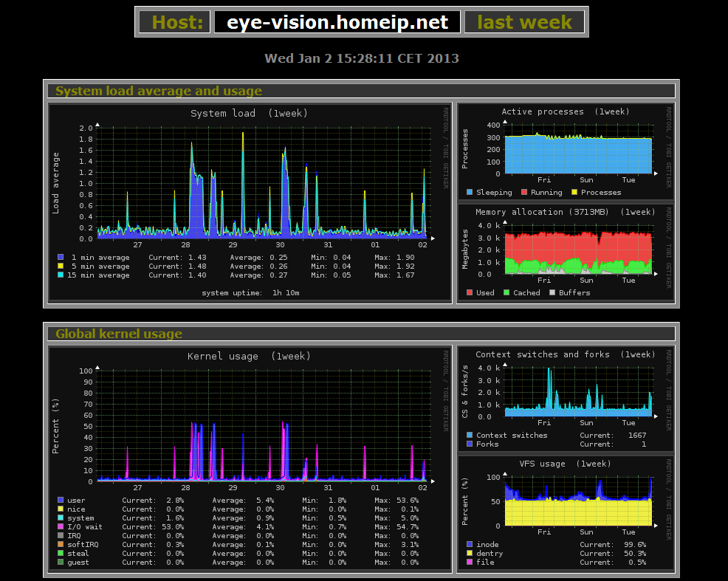Click the Running processes legend swatch
728x581 pixels.
click(524, 192)
